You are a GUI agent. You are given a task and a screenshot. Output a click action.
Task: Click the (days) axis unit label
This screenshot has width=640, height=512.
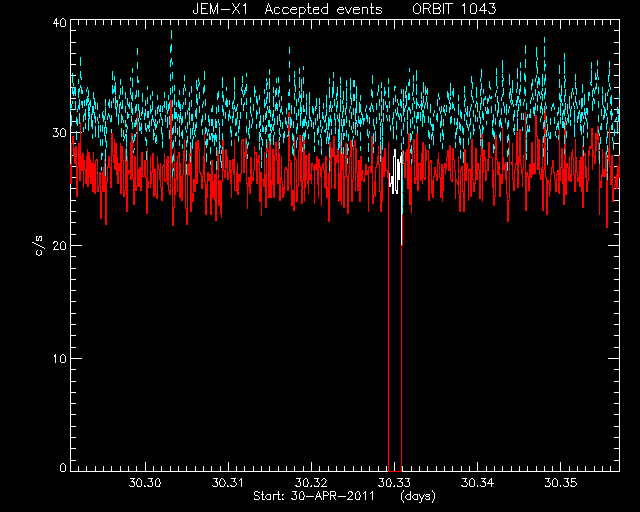click(x=418, y=496)
